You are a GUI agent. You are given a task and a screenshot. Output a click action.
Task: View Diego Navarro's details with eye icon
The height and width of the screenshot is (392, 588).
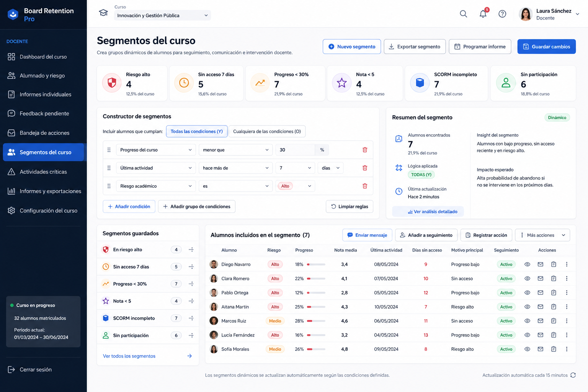(527, 264)
